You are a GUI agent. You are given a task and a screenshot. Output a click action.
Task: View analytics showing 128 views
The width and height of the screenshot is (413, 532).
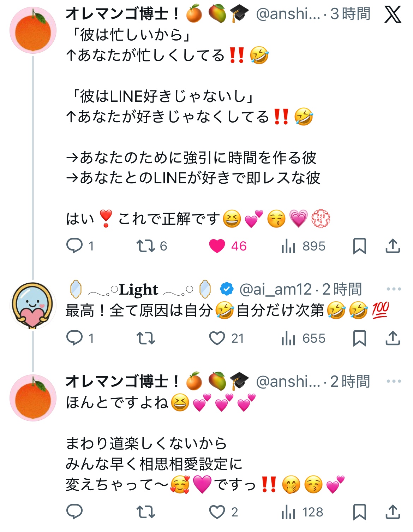click(x=288, y=512)
